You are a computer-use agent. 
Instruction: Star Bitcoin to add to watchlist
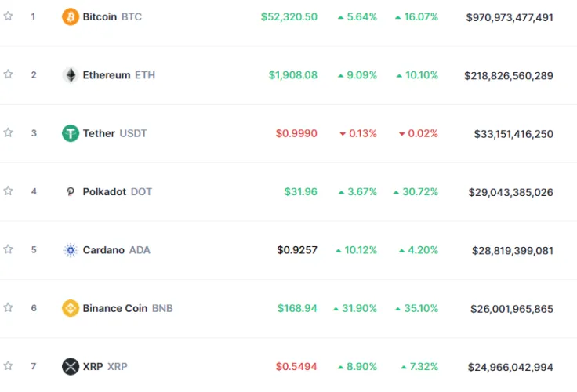8,16
